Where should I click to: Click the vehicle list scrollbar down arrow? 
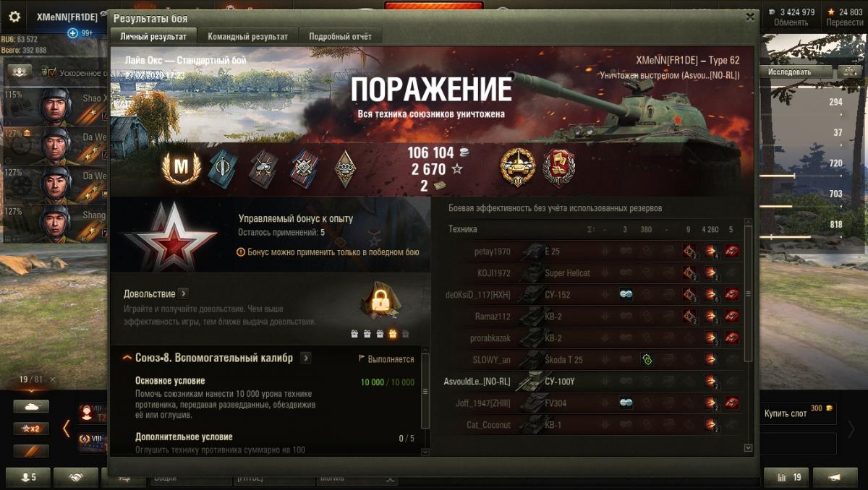point(749,448)
